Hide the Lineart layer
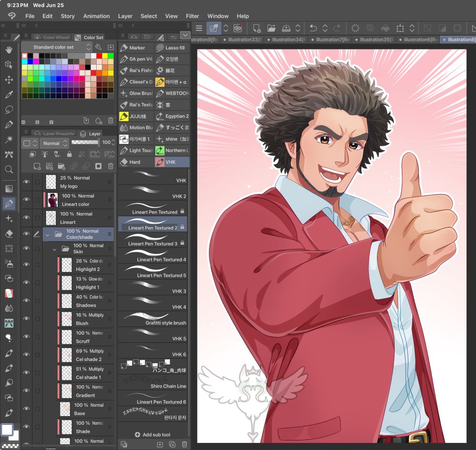The width and height of the screenshot is (476, 450). tap(26, 218)
